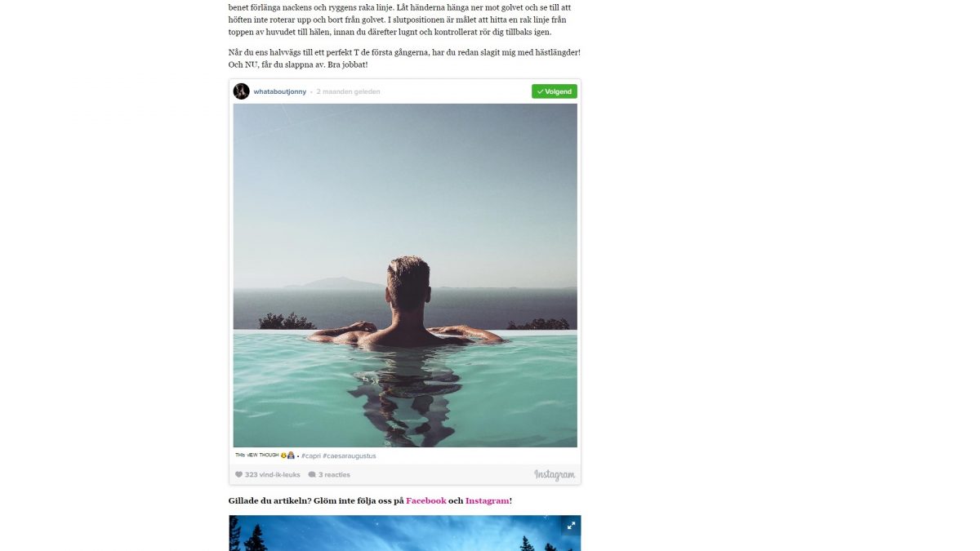Viewport: 980px width, 551px height.
Task: Click the night sky forest image
Action: (405, 533)
